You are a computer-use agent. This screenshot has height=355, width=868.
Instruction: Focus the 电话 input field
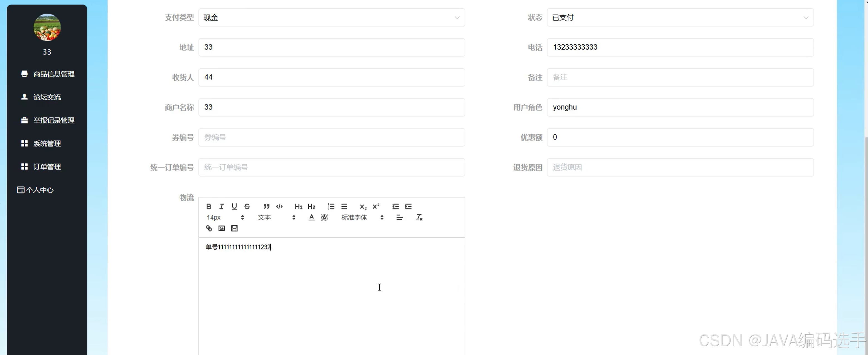coord(680,47)
